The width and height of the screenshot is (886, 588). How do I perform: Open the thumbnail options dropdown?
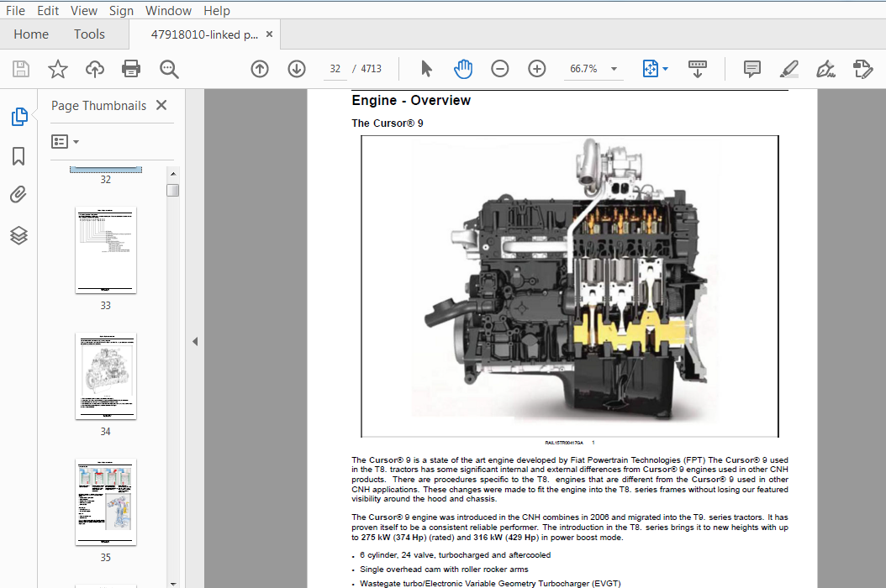pyautogui.click(x=65, y=141)
